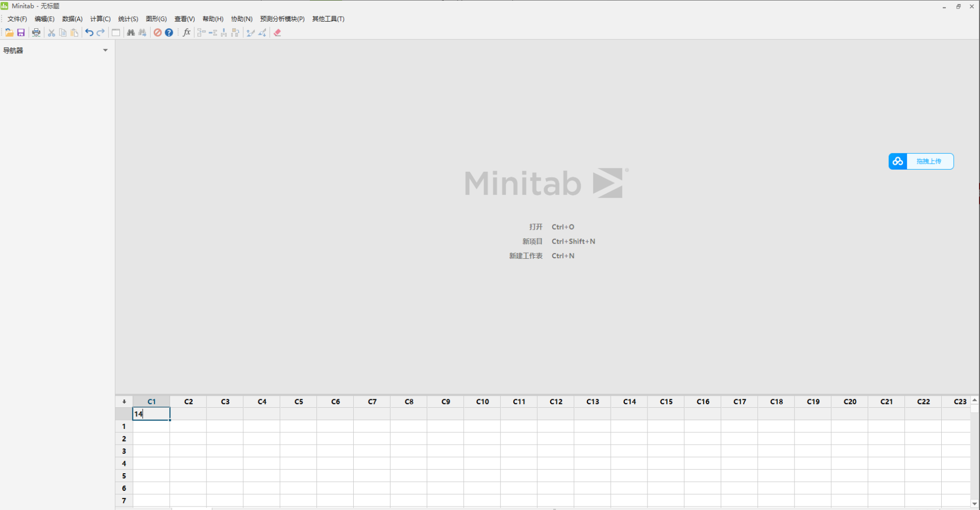This screenshot has width=980, height=510.
Task: Open the 查看(V) menu
Action: [x=184, y=19]
